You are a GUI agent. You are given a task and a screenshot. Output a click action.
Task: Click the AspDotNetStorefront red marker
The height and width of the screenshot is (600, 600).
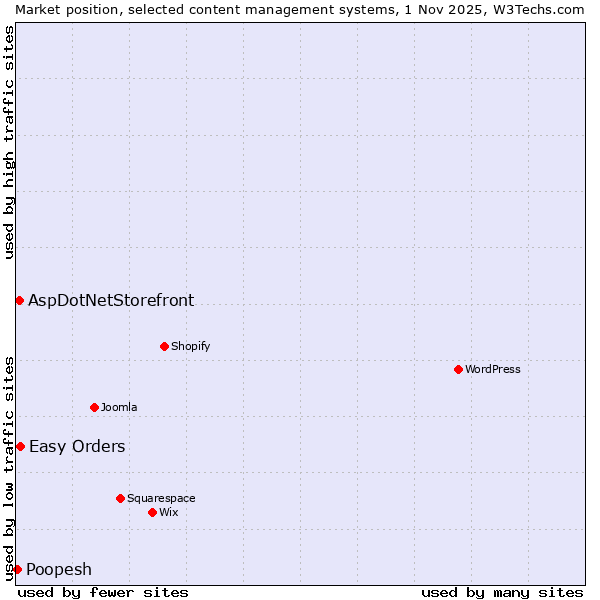pos(19,300)
